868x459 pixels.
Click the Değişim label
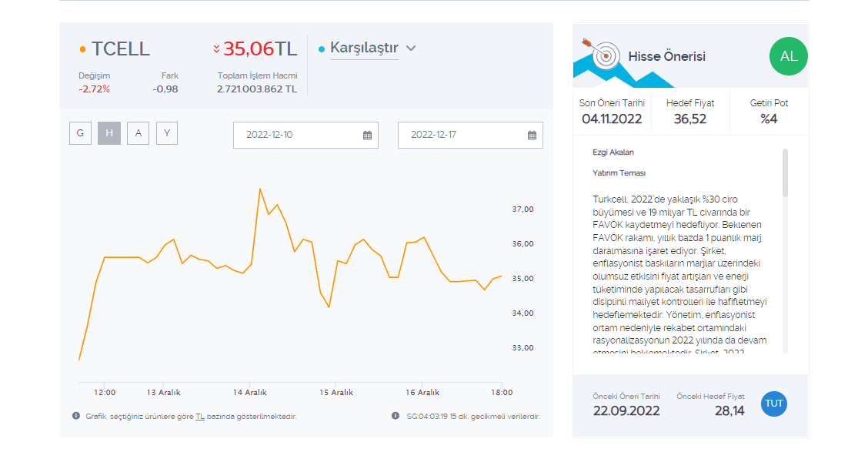(x=94, y=75)
